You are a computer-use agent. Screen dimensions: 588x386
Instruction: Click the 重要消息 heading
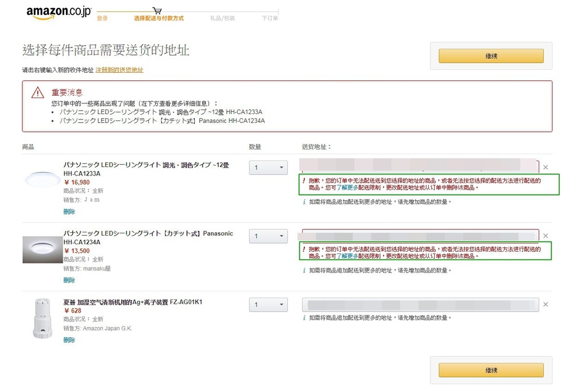tap(67, 92)
